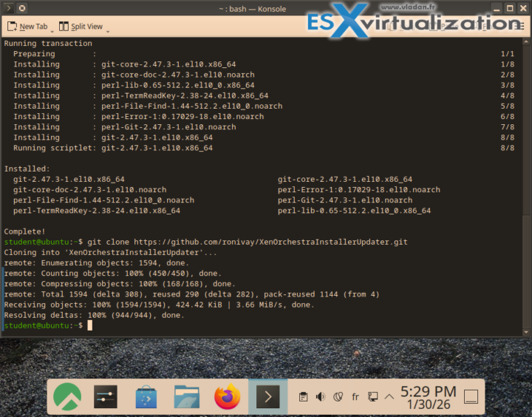The width and height of the screenshot is (532, 417).
Task: Open the Dolphin file manager
Action: click(x=186, y=397)
